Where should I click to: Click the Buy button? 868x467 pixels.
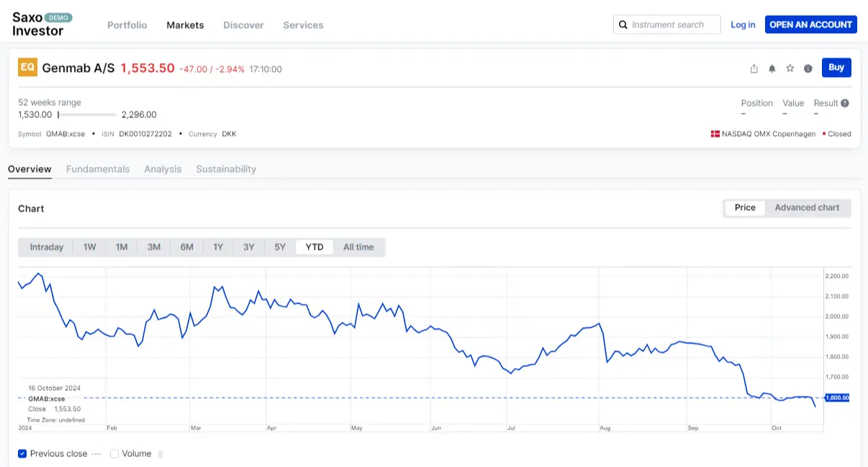coord(836,68)
